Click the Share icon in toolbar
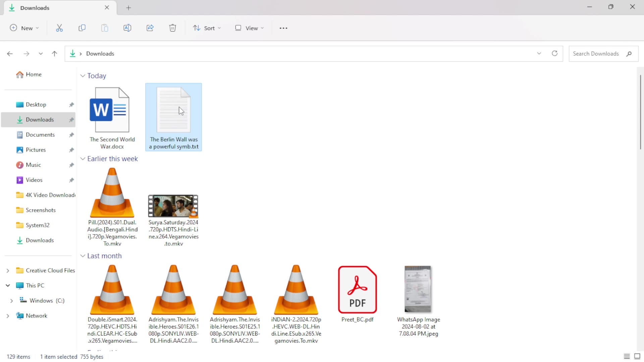Viewport: 644px width, 362px height. [x=150, y=28]
